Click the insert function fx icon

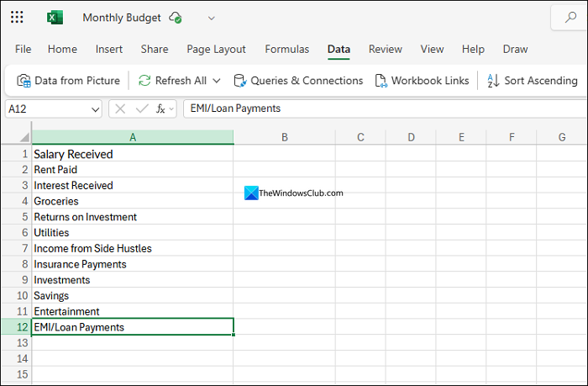pyautogui.click(x=160, y=108)
